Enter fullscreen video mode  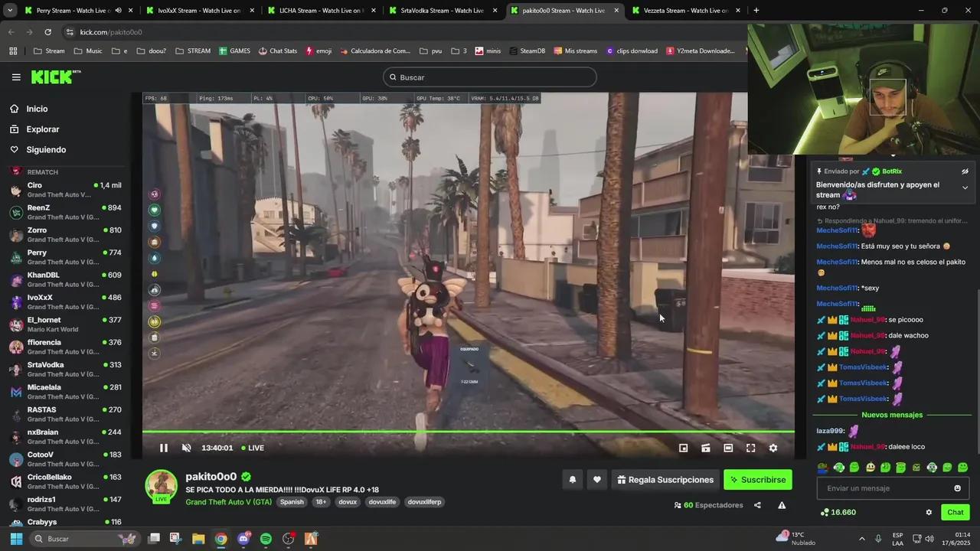pos(750,448)
